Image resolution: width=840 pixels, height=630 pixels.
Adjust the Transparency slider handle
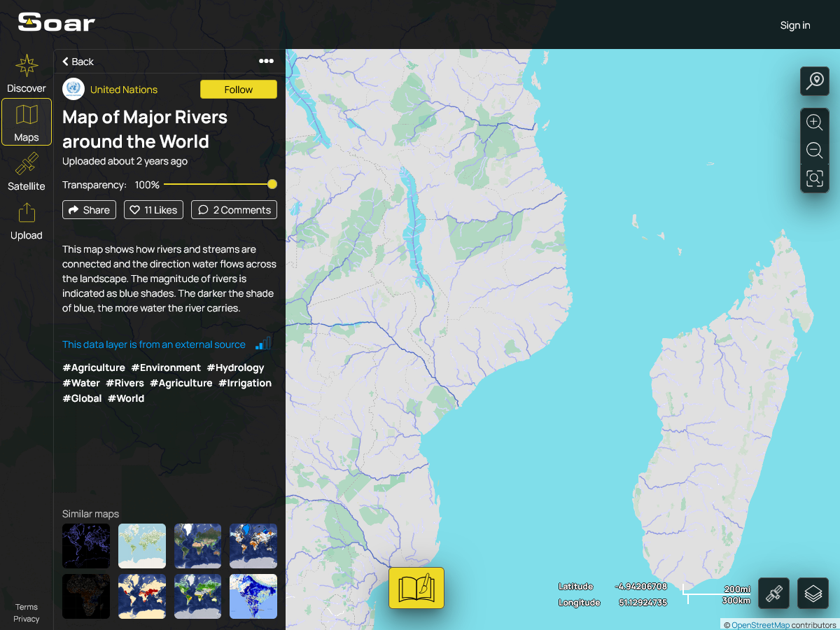click(272, 185)
